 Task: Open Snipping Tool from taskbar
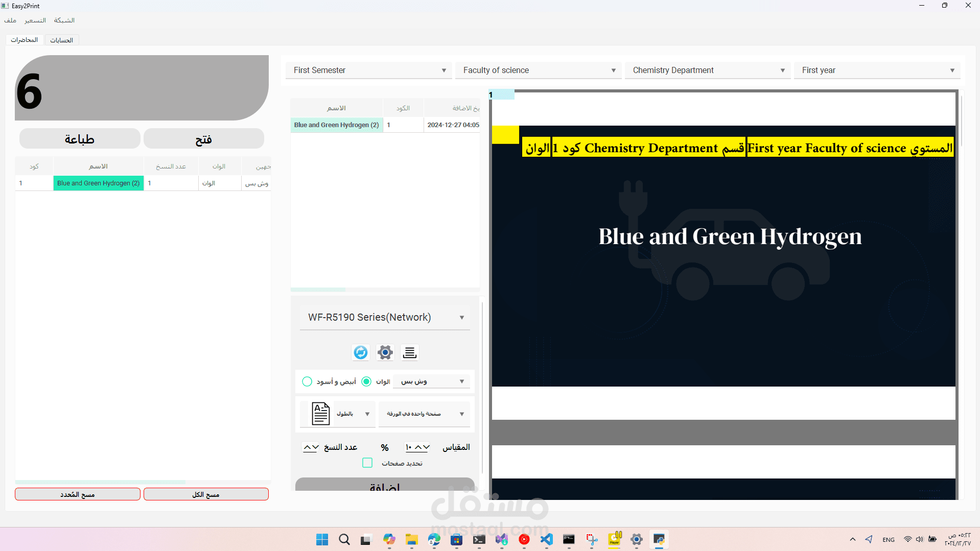click(x=592, y=539)
